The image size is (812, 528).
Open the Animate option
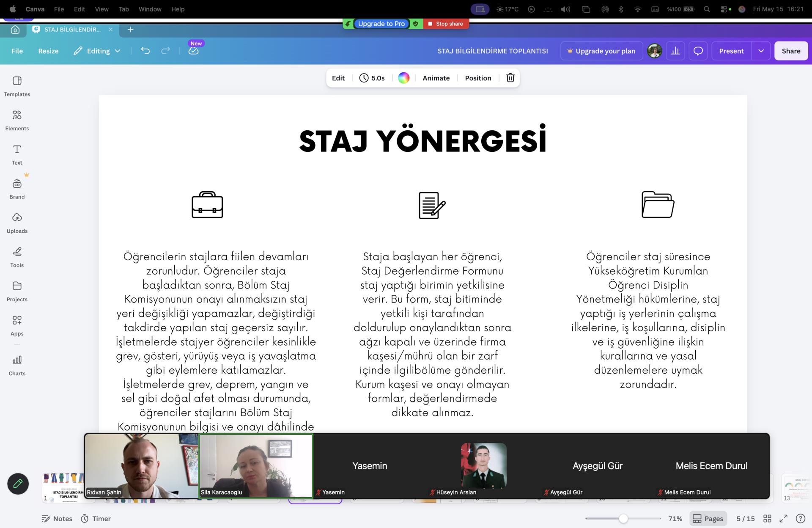pos(436,78)
